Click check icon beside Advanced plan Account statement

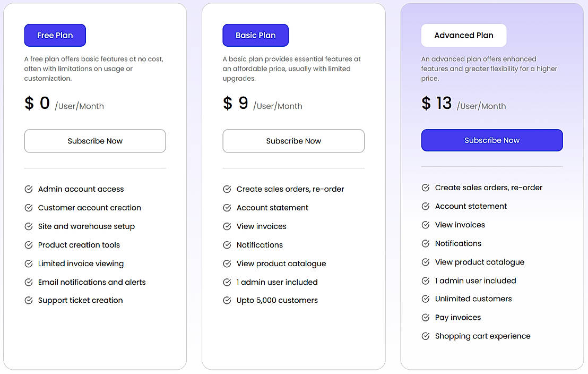426,206
